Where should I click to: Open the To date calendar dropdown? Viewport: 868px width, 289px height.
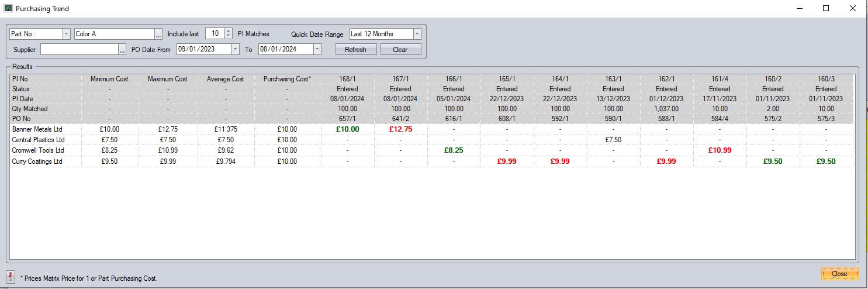317,50
